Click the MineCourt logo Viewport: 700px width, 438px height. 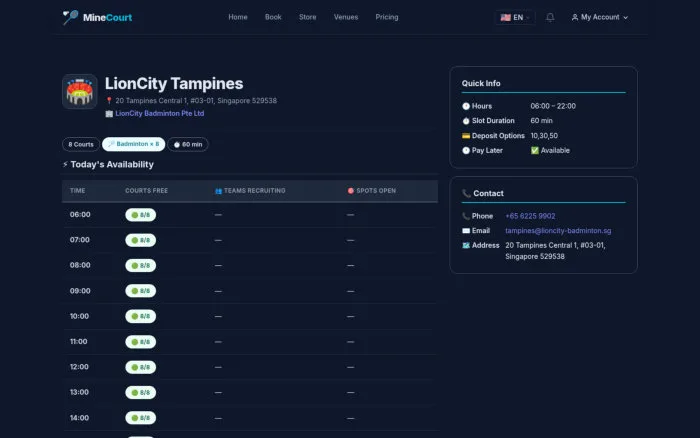click(x=97, y=17)
